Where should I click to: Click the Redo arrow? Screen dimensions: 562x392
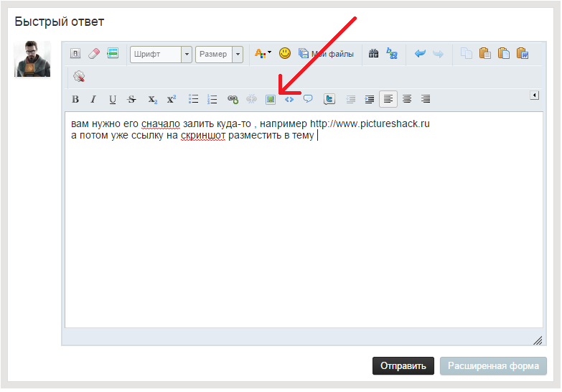tap(438, 54)
